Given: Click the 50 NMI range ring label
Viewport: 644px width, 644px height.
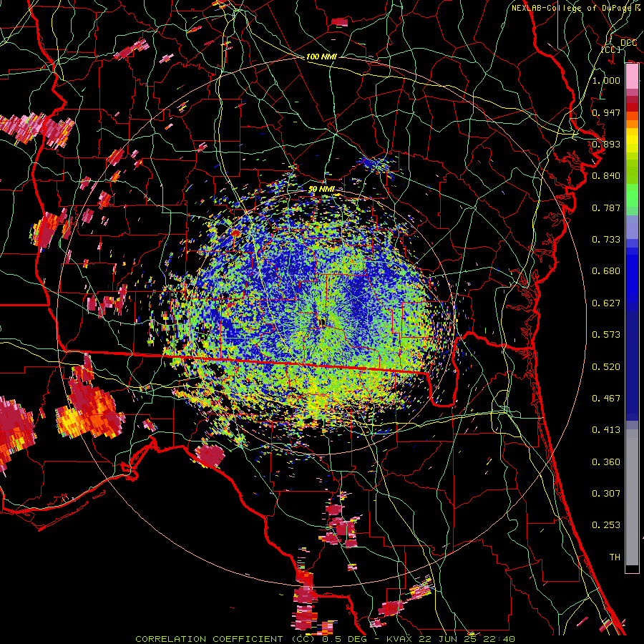Looking at the screenshot, I should point(321,189).
